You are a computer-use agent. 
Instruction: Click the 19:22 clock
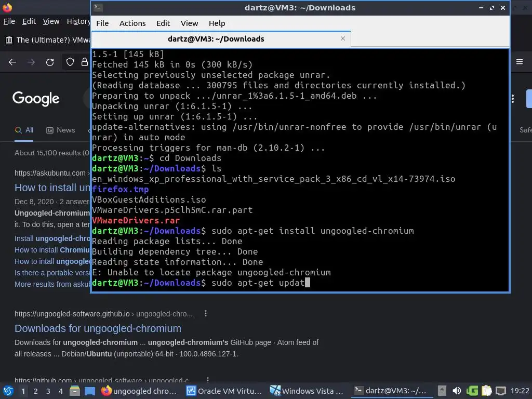click(x=520, y=391)
